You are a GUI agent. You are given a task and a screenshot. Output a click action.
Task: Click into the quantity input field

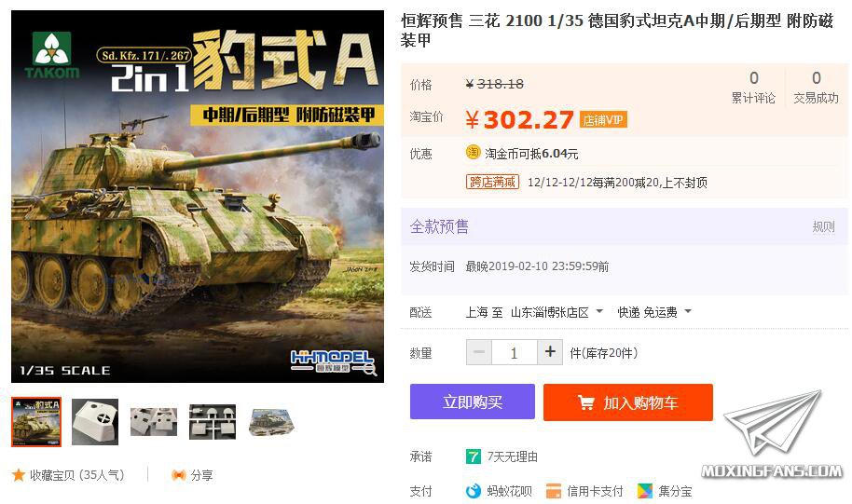(514, 352)
